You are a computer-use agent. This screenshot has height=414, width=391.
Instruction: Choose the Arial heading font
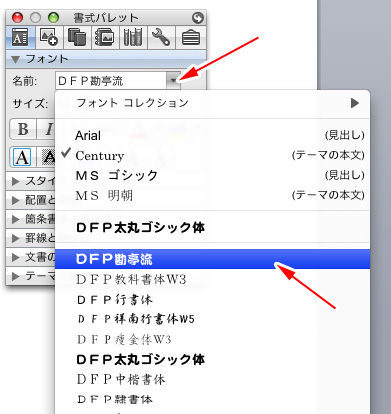click(x=212, y=136)
